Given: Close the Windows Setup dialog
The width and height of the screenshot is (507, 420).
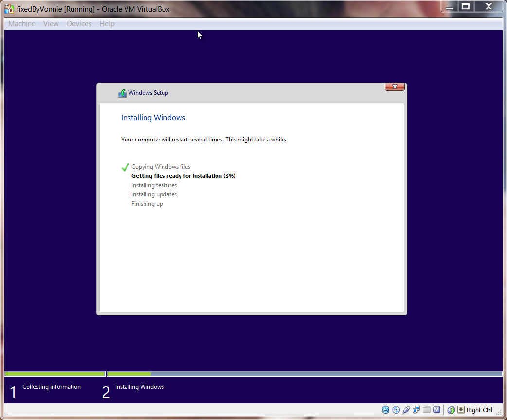Looking at the screenshot, I should click(x=395, y=87).
